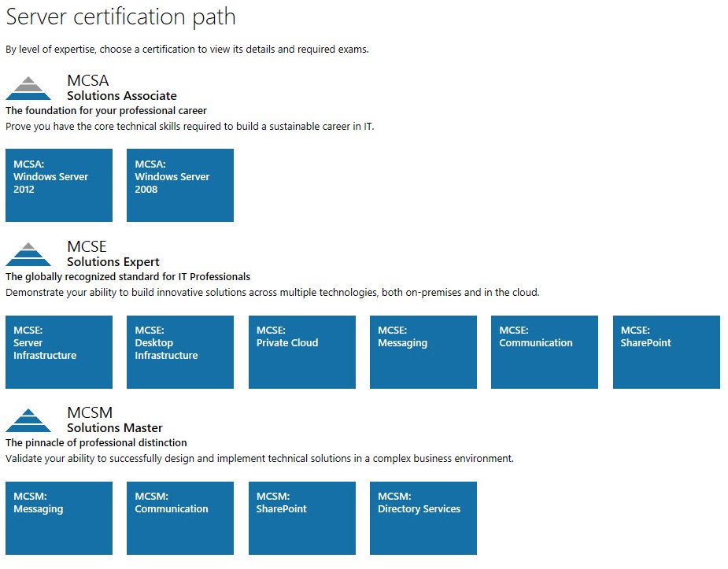Click the 'Solutions Expert' subtitle

click(113, 262)
